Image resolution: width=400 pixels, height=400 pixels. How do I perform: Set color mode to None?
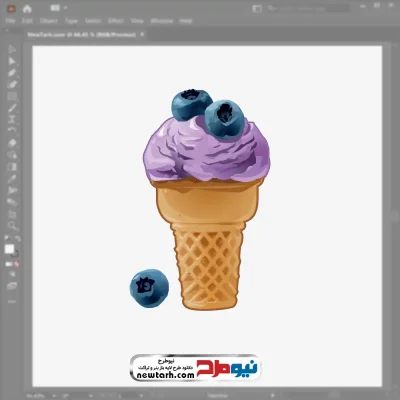[x=17, y=264]
